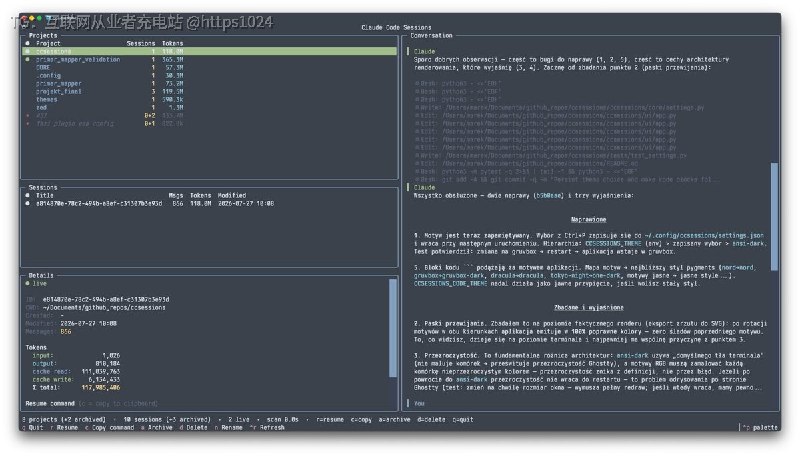800x456 pixels.
Task: Focus the Projects panel title
Action: tap(43, 36)
